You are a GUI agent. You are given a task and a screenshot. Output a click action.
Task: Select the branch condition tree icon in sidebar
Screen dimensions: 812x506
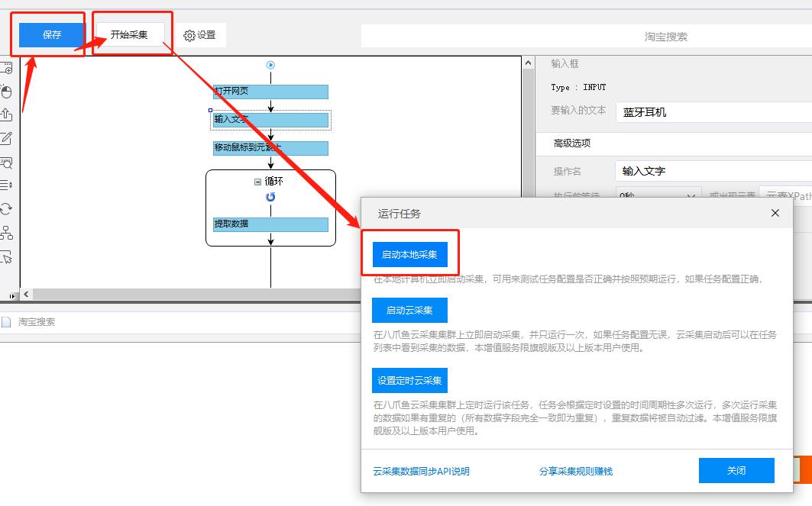(x=5, y=233)
